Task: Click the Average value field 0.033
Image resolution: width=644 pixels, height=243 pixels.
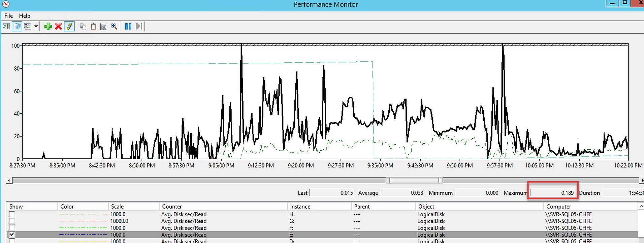Action: (402, 193)
